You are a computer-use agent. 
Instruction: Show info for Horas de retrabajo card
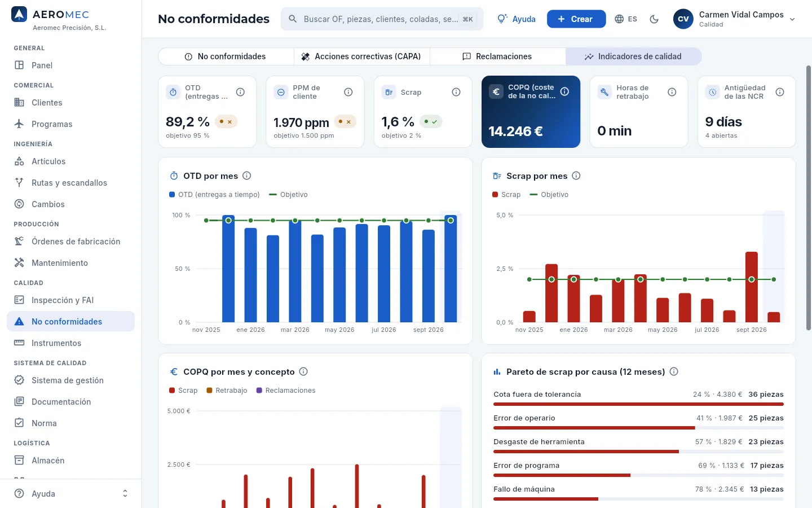(672, 92)
